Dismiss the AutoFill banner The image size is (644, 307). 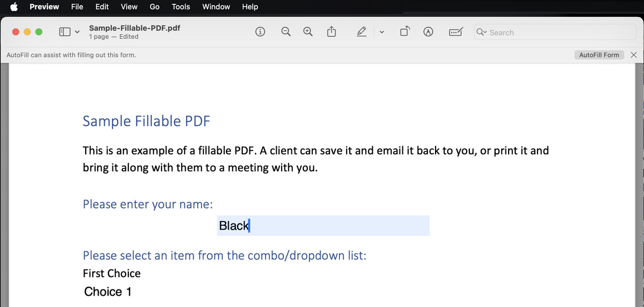[x=633, y=55]
